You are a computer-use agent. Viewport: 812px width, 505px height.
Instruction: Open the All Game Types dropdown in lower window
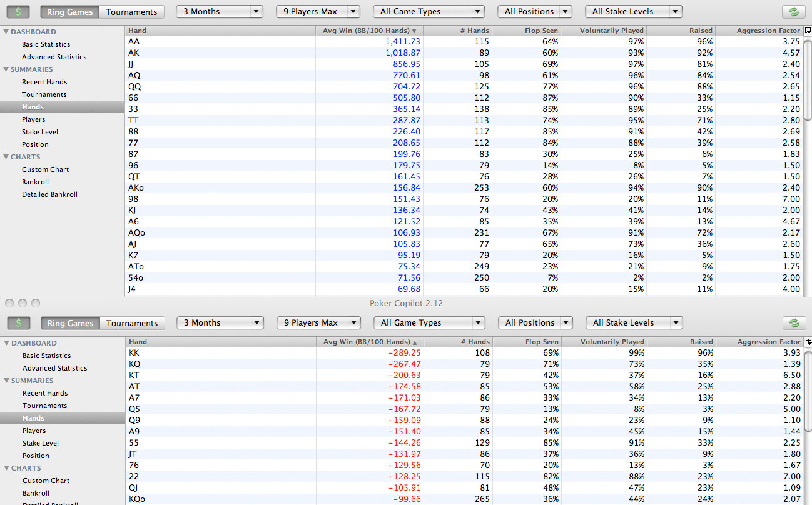[429, 323]
